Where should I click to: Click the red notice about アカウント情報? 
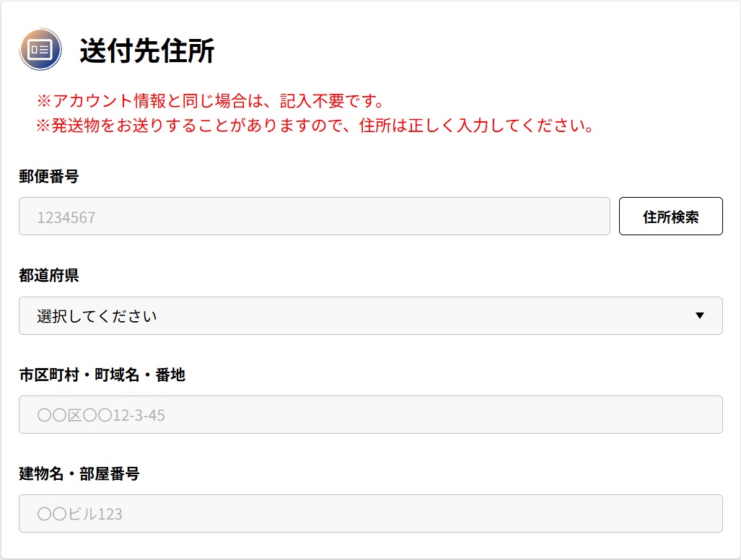(x=209, y=101)
